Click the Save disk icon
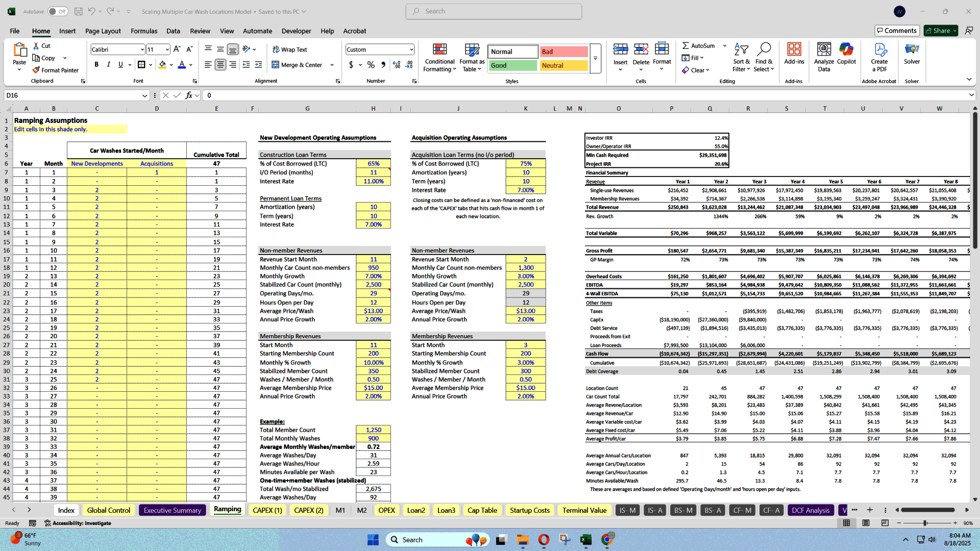980x551 pixels. pos(78,11)
